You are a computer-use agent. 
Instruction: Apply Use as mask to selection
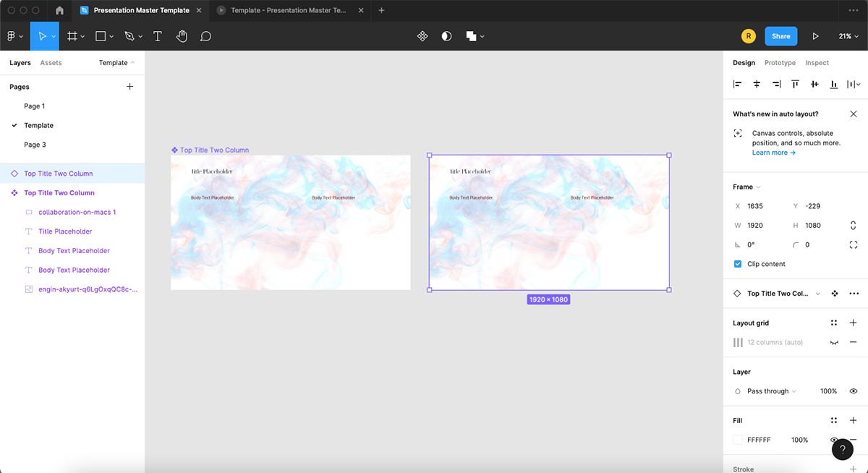click(x=447, y=35)
